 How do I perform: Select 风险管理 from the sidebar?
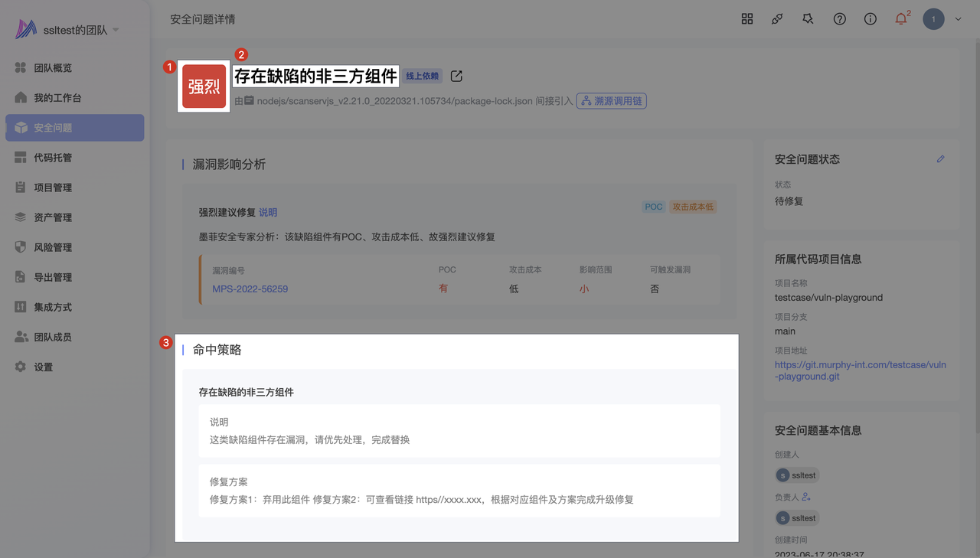pos(53,247)
